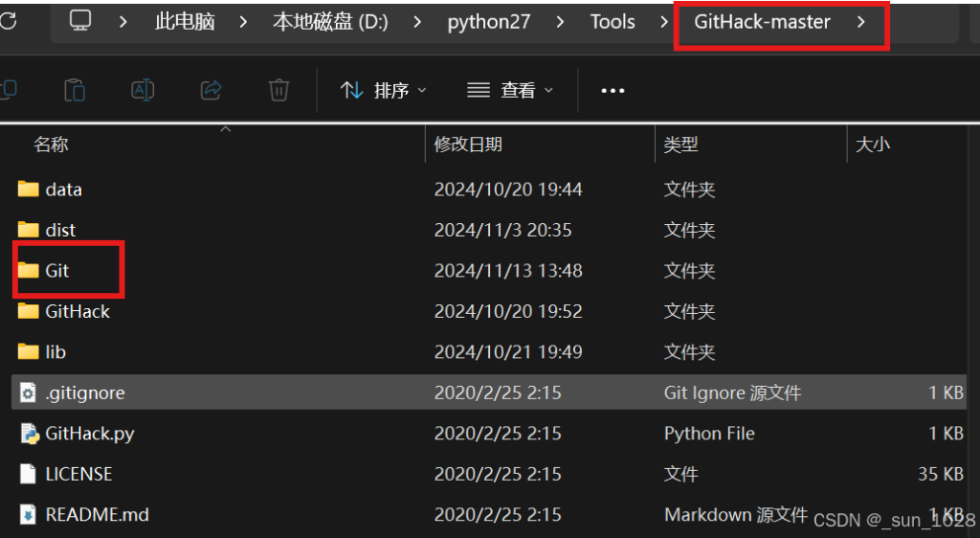Expand chevron after python27 in path

[x=561, y=21]
